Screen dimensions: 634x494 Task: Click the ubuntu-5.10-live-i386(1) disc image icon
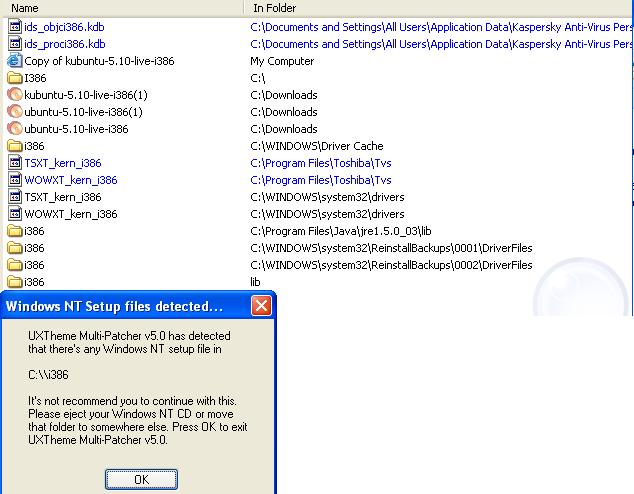[15, 112]
